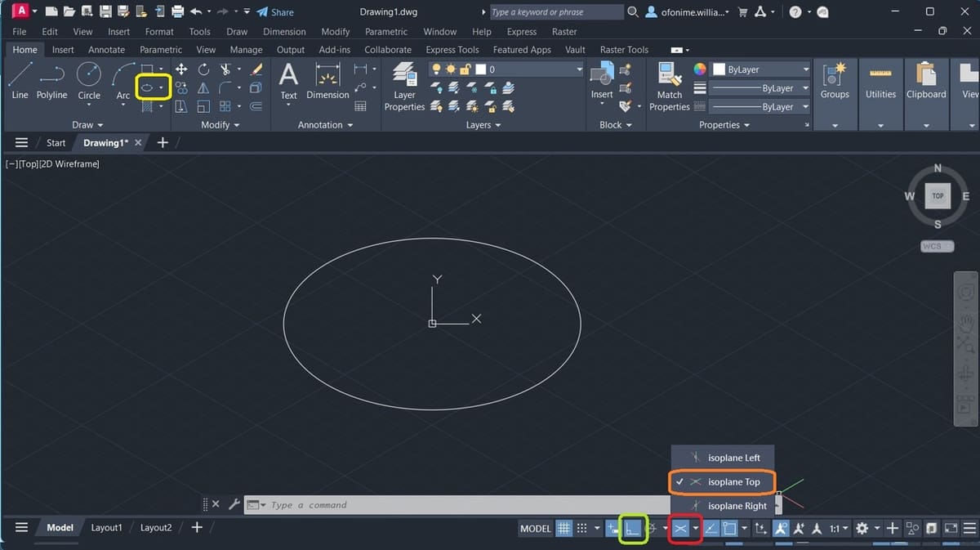Toggle Ortho mode in status bar
Screen dimensions: 980x550
(633, 528)
